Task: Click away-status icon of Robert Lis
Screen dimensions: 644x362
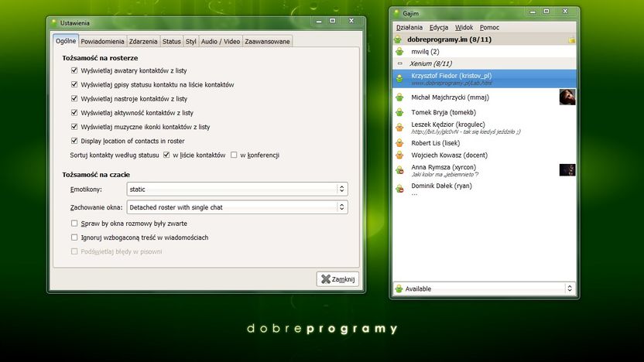Action: point(399,143)
